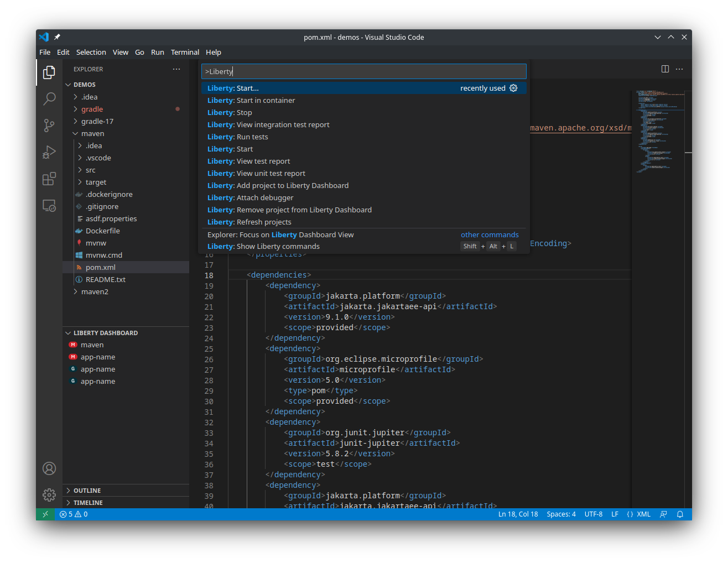This screenshot has height=563, width=728.
Task: Run Liberty: Stop command
Action: [363, 112]
